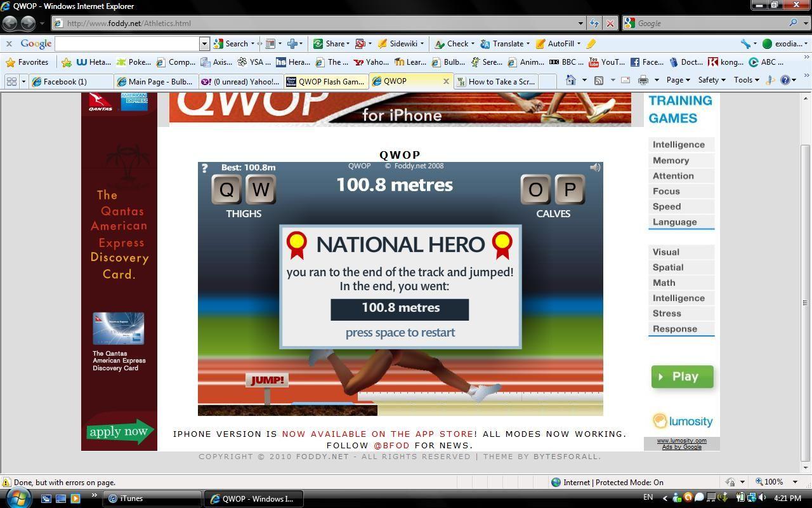Expand the Tools dropdown
812x508 pixels.
pos(744,80)
